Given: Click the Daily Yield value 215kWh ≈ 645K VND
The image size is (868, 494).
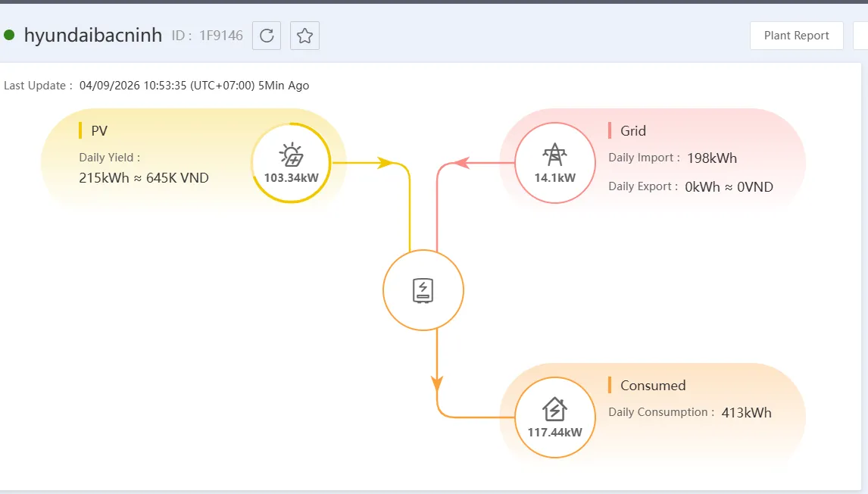Looking at the screenshot, I should point(144,178).
